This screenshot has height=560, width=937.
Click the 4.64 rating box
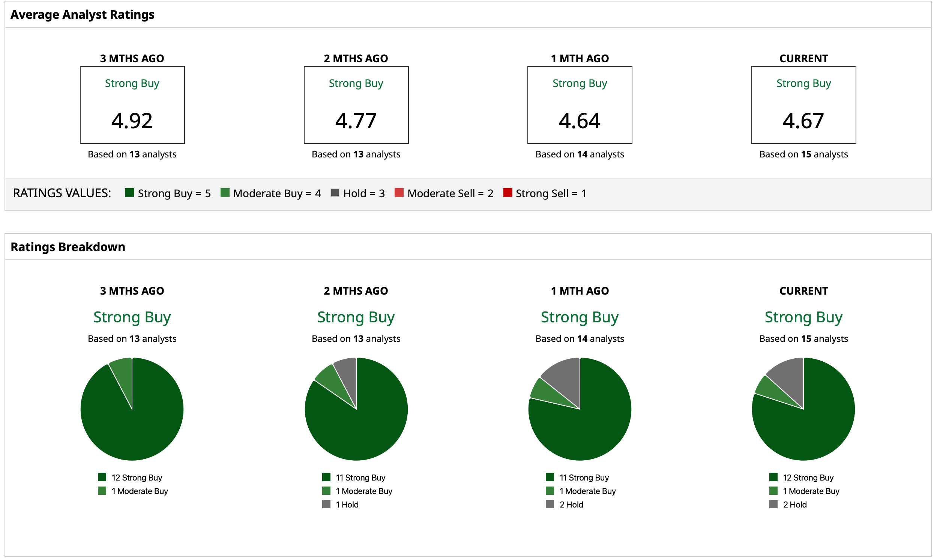click(580, 105)
